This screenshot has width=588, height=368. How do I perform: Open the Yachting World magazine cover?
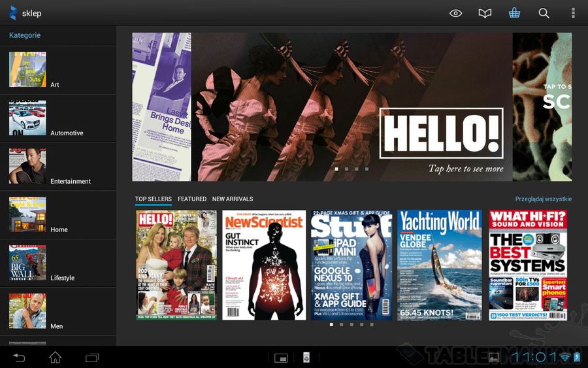point(440,265)
